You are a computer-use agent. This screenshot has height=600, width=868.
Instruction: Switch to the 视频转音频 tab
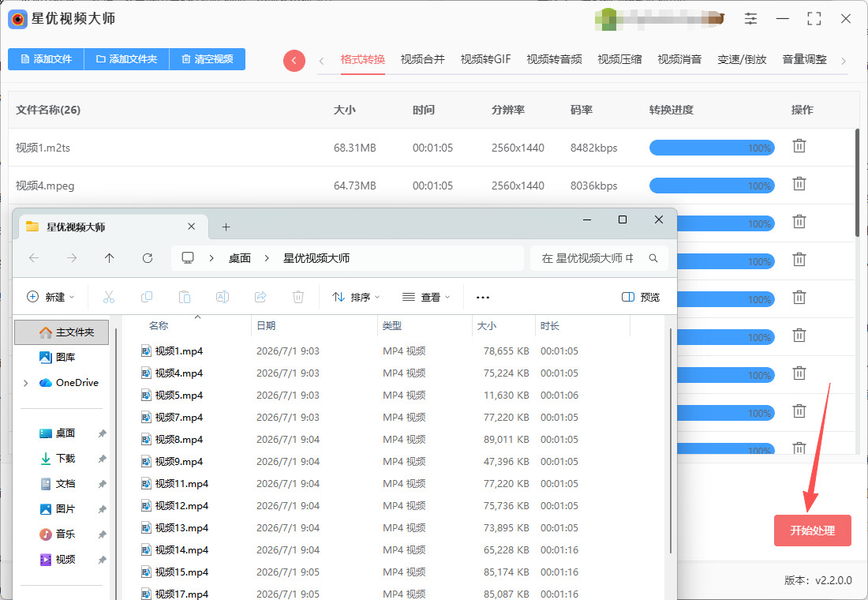pos(554,59)
